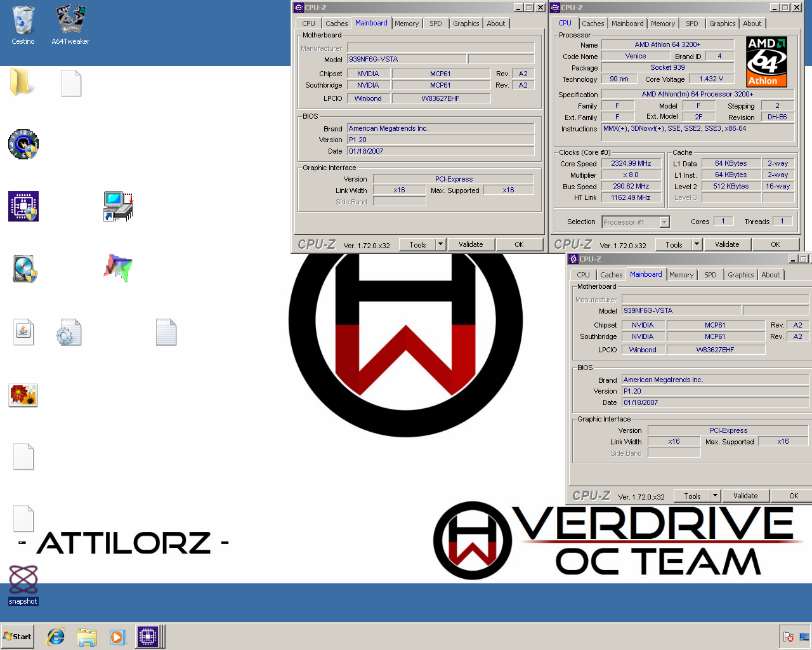812x650 pixels.
Task: Switch to CPU tab in upper Mainboard window
Action: tap(309, 23)
